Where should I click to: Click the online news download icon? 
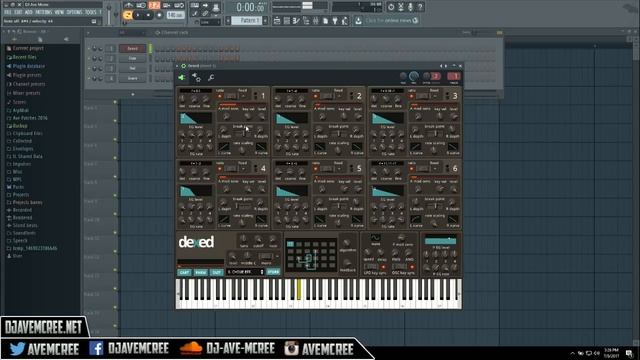(358, 20)
